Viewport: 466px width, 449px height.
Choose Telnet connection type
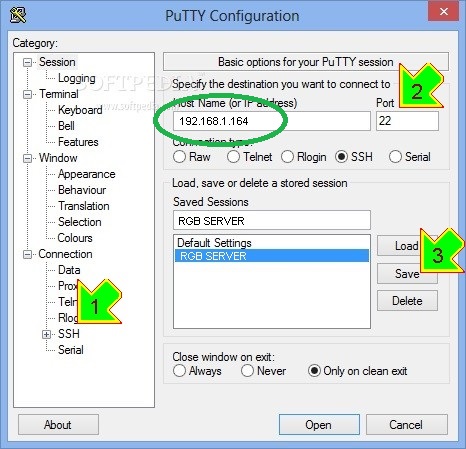pos(233,157)
